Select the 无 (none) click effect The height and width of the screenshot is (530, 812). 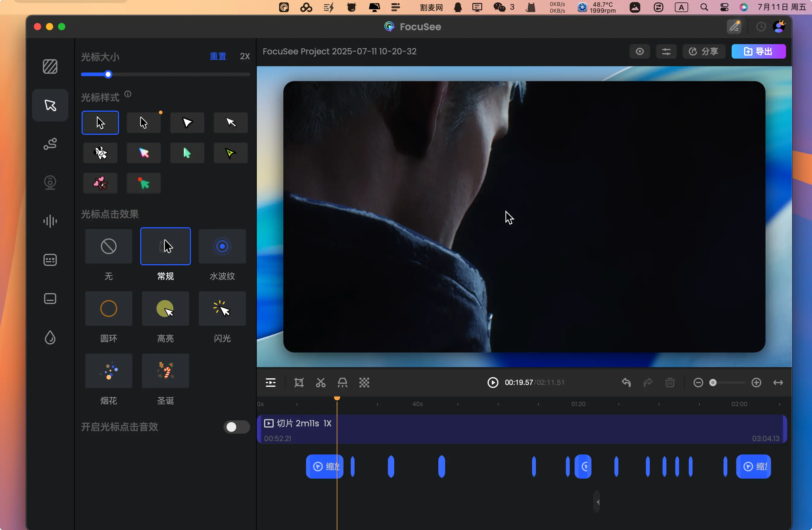(x=108, y=246)
